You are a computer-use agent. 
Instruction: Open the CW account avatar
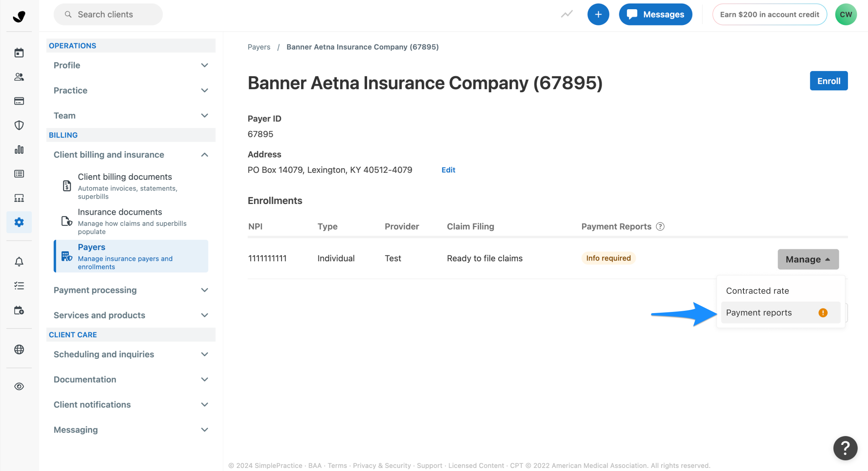click(846, 14)
